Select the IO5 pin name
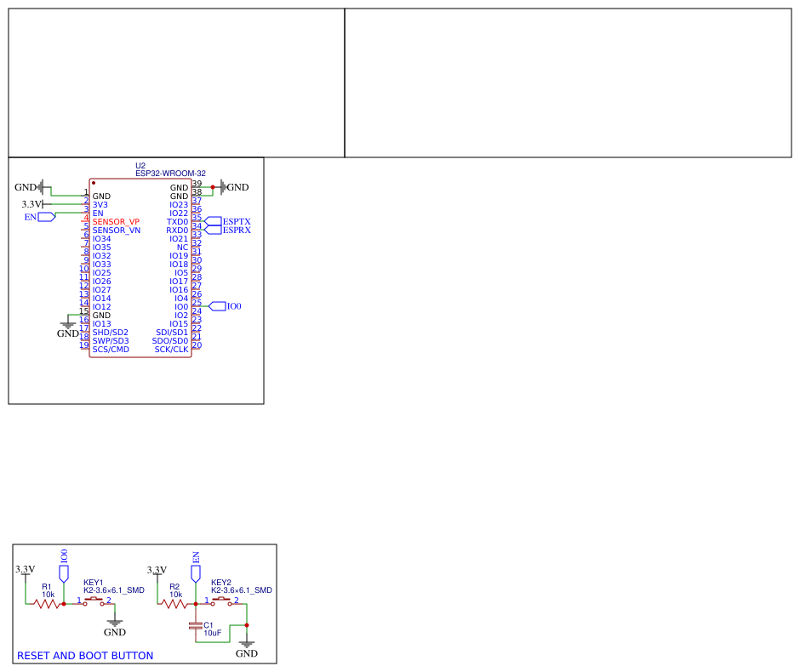800x672 pixels. coord(181,273)
